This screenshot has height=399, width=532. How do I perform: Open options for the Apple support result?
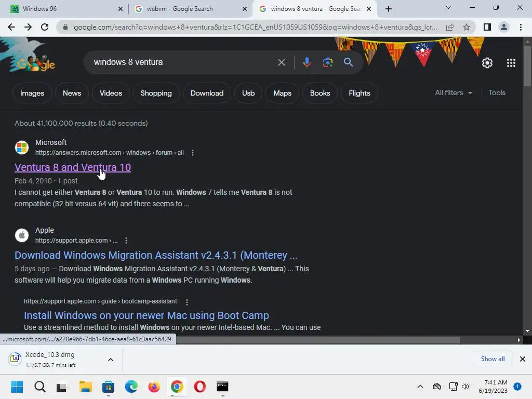tap(126, 241)
